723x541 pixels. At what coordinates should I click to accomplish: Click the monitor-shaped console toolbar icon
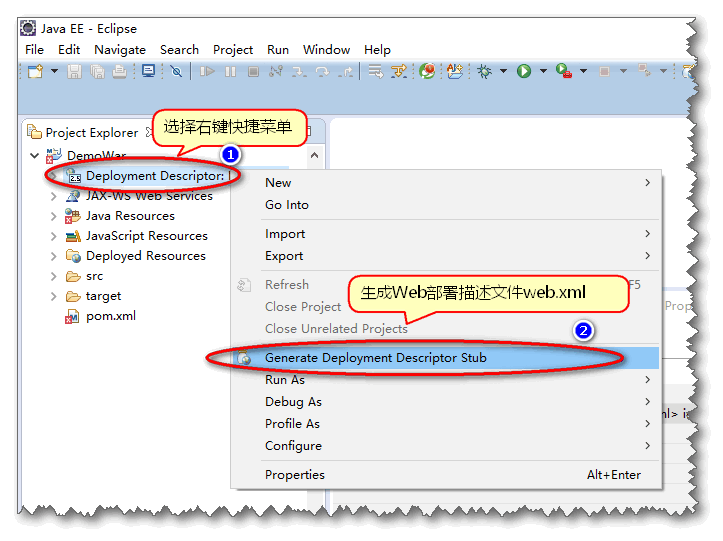(148, 71)
